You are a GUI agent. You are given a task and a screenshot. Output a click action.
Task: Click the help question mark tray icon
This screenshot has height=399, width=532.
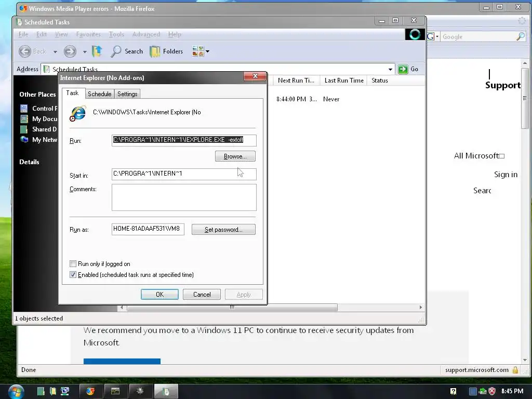[453, 391]
